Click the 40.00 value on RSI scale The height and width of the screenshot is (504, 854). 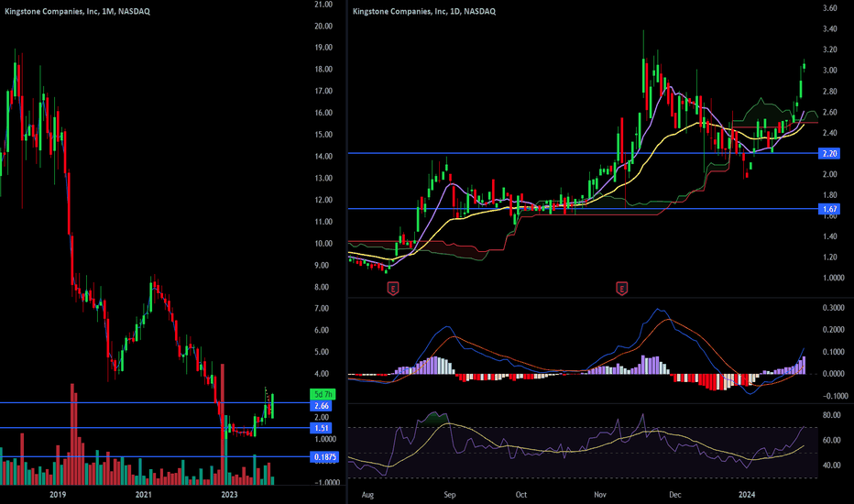click(831, 466)
